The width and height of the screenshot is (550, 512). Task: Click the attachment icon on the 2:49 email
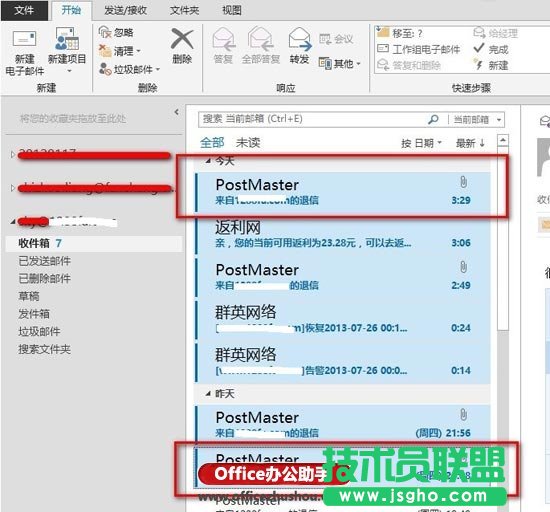click(x=463, y=267)
